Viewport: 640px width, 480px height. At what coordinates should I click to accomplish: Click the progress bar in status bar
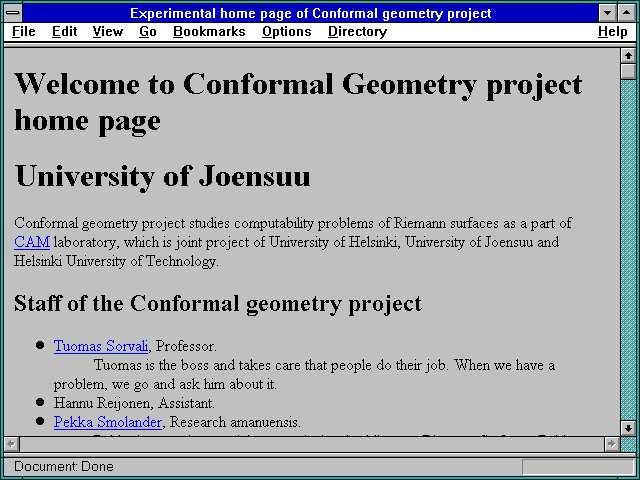coord(578,467)
